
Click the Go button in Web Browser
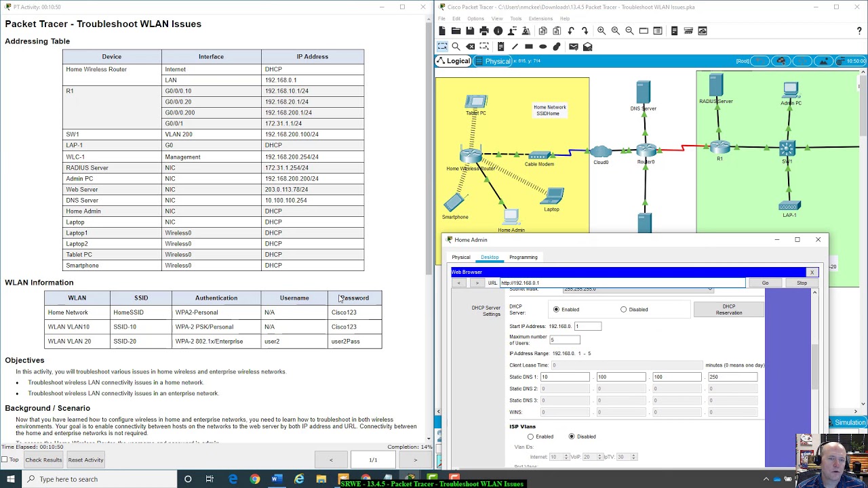(x=765, y=283)
